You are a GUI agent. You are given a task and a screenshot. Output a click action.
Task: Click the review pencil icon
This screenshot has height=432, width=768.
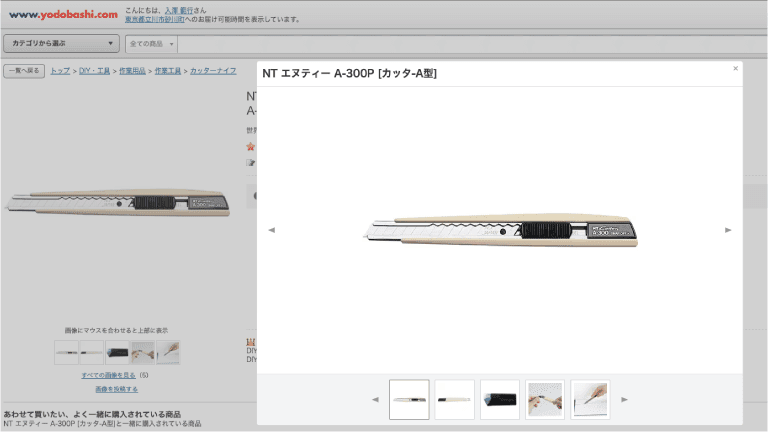[x=251, y=163]
